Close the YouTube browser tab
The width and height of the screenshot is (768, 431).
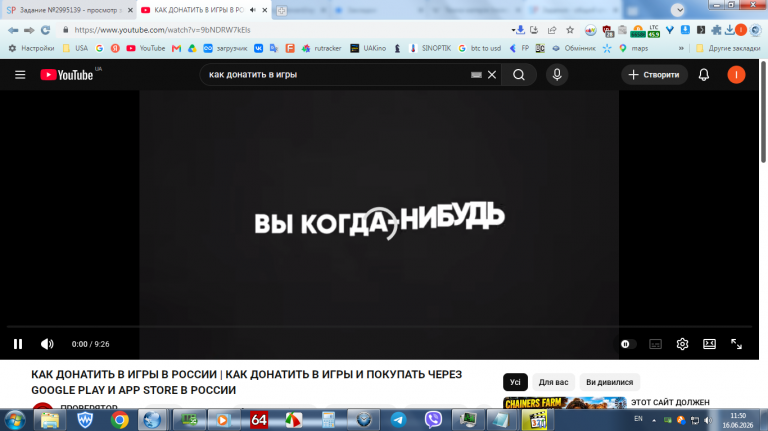click(x=264, y=10)
